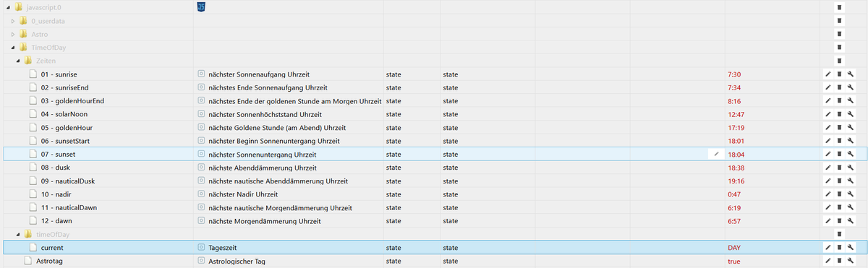The width and height of the screenshot is (868, 268).
Task: Delete the 12 - dawn object via trash icon
Action: (x=839, y=221)
